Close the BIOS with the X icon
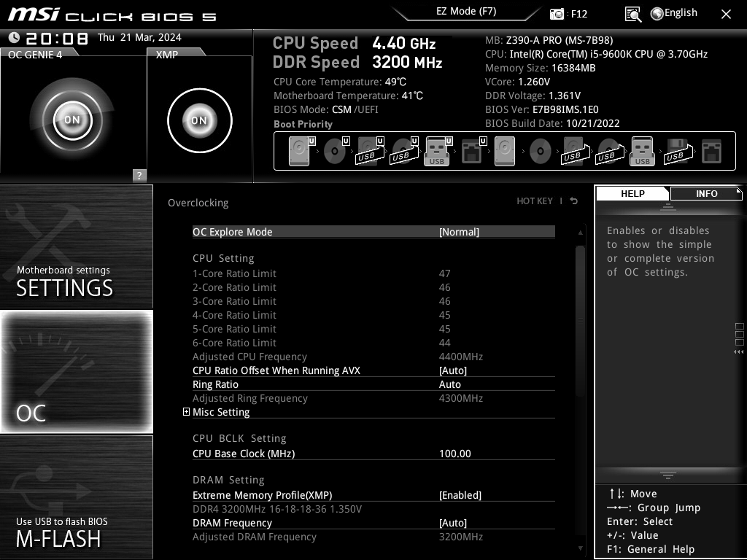 coord(726,15)
